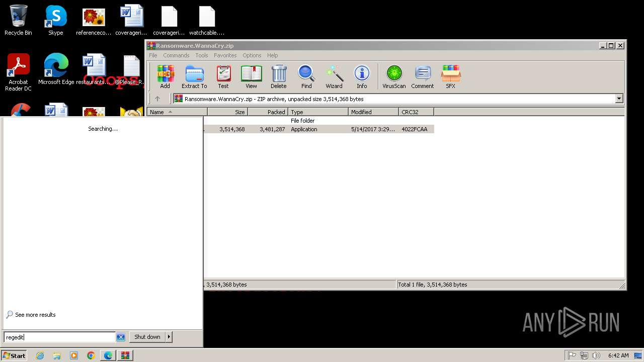
Task: Open Acrobat Reader DC desktop icon
Action: click(x=18, y=72)
